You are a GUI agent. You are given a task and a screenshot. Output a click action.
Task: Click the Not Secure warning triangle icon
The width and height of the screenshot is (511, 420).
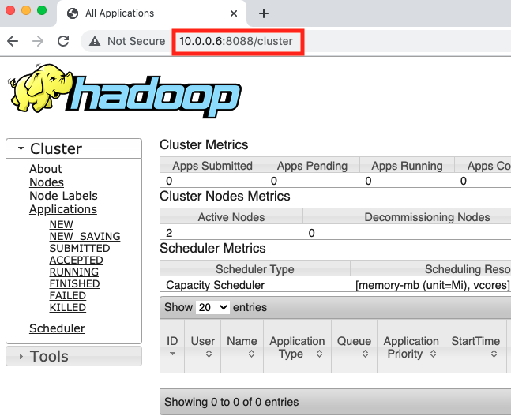point(95,41)
